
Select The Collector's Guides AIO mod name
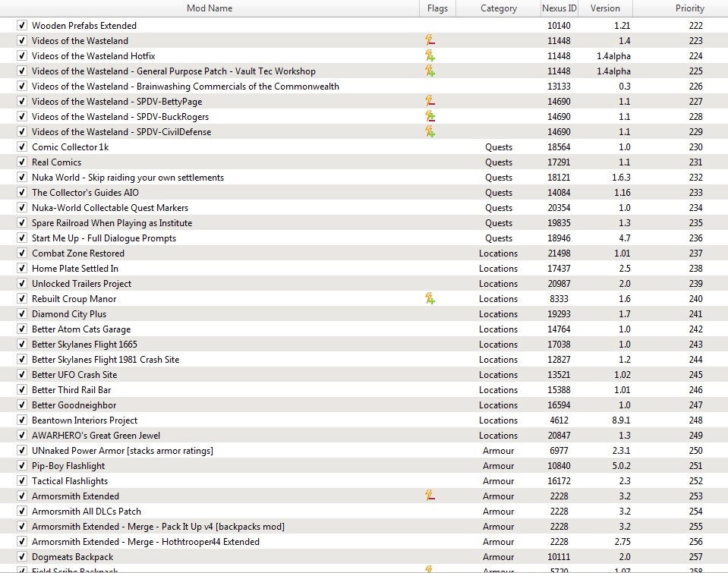(x=85, y=193)
